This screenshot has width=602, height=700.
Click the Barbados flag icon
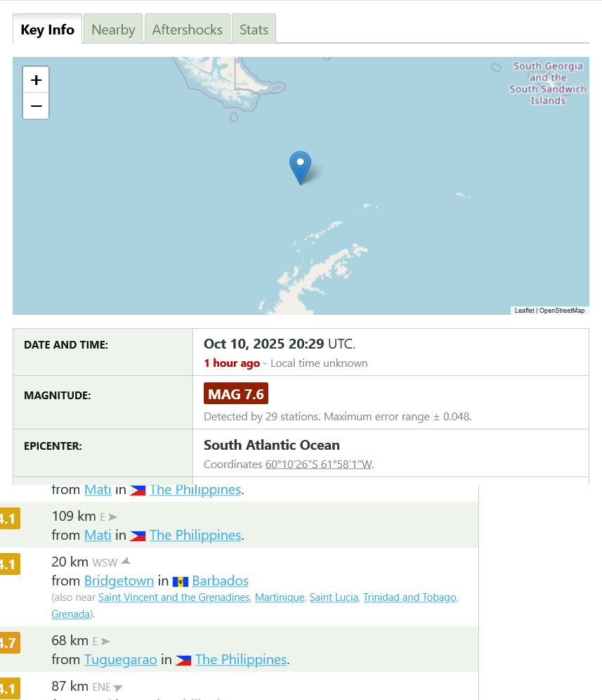point(181,582)
